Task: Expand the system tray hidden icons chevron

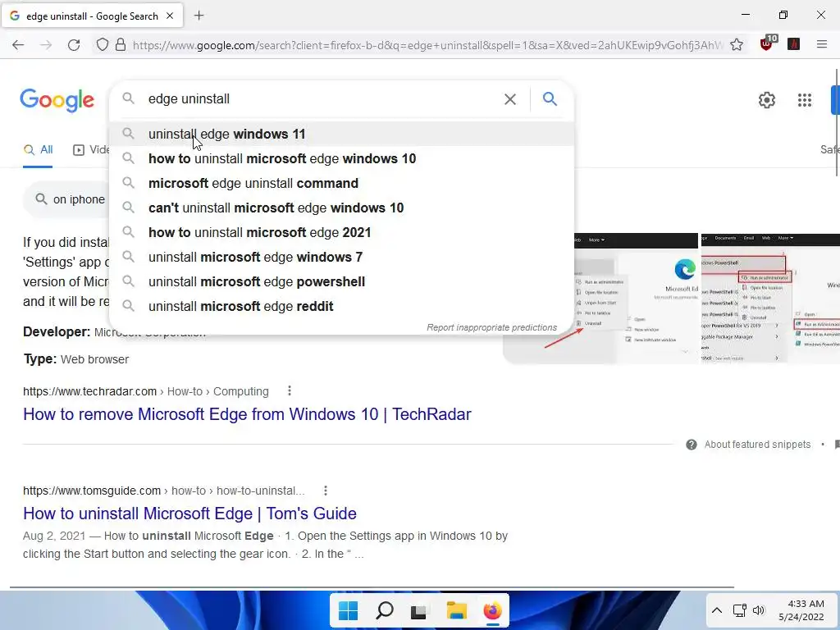Action: [717, 610]
